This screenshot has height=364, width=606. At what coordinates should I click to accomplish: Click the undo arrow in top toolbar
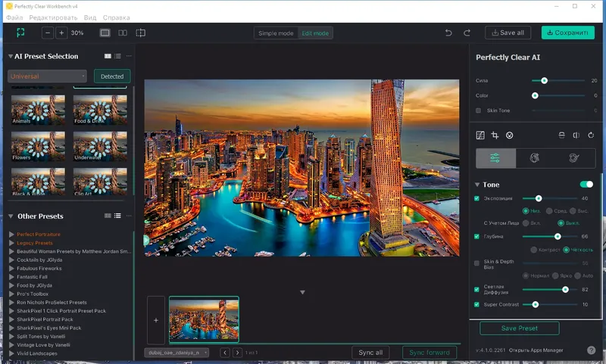coord(448,33)
